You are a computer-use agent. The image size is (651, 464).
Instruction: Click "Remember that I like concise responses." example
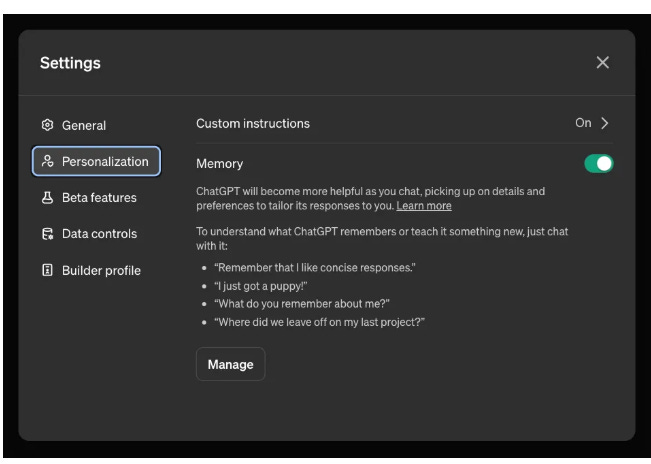click(x=315, y=268)
